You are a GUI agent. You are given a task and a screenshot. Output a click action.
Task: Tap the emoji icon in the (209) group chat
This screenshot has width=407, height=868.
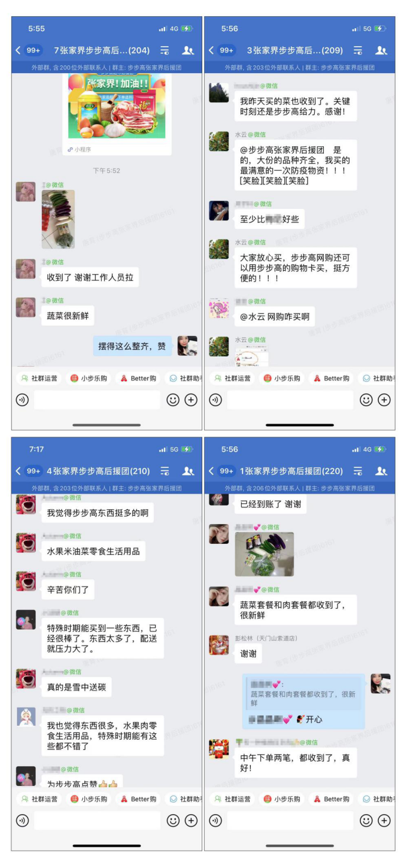366,400
